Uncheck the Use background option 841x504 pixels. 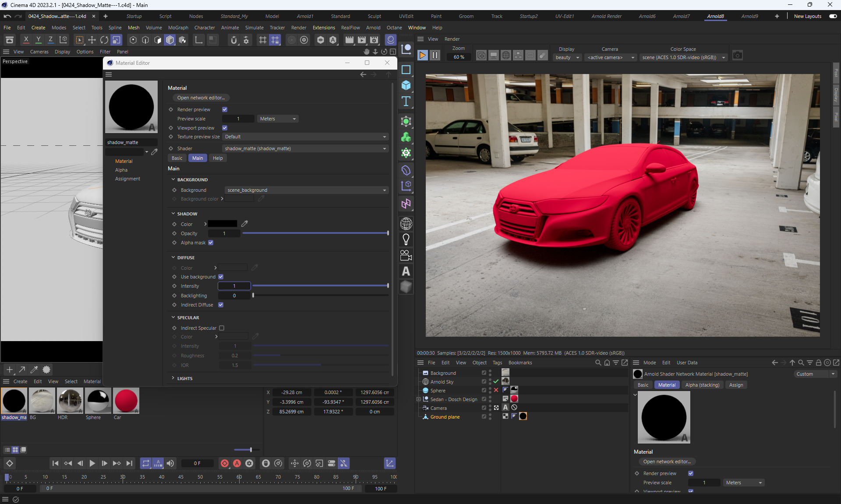click(221, 277)
